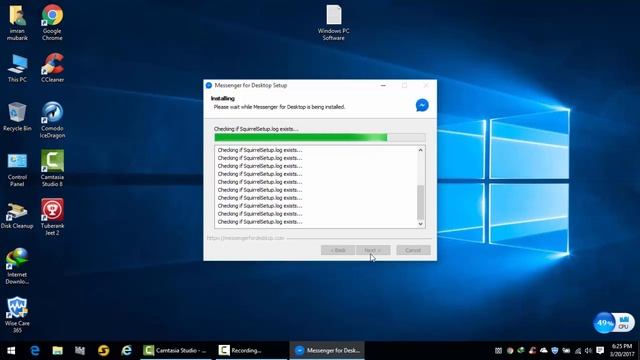Open OneDrive cloud icon in system tray
The width and height of the screenshot is (640, 360).
(x=544, y=350)
